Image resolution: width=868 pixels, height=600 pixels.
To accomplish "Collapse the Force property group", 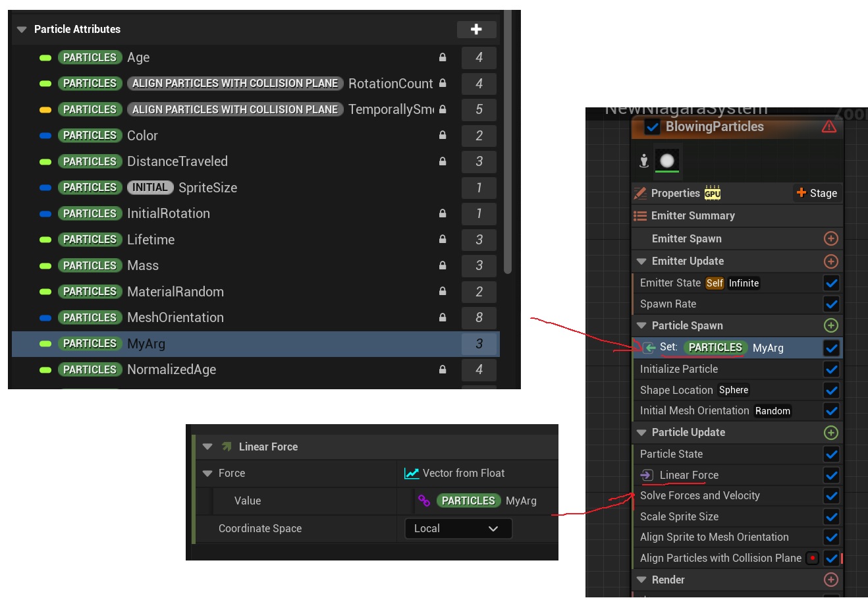I will point(207,473).
